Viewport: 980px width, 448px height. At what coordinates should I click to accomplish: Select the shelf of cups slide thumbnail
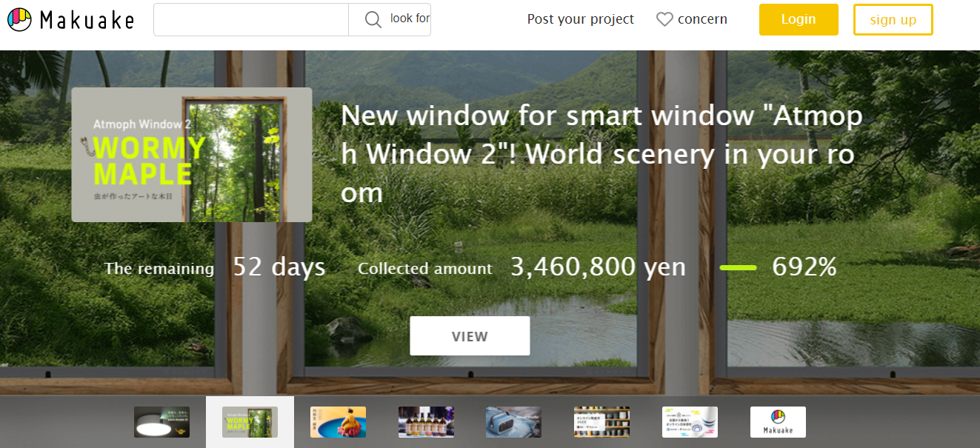tap(601, 422)
